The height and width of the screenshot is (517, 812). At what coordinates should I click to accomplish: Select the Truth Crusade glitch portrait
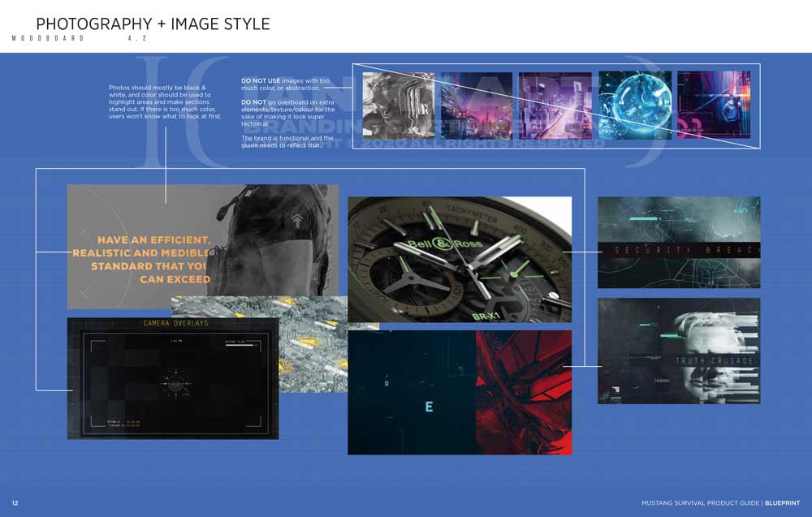tap(679, 351)
